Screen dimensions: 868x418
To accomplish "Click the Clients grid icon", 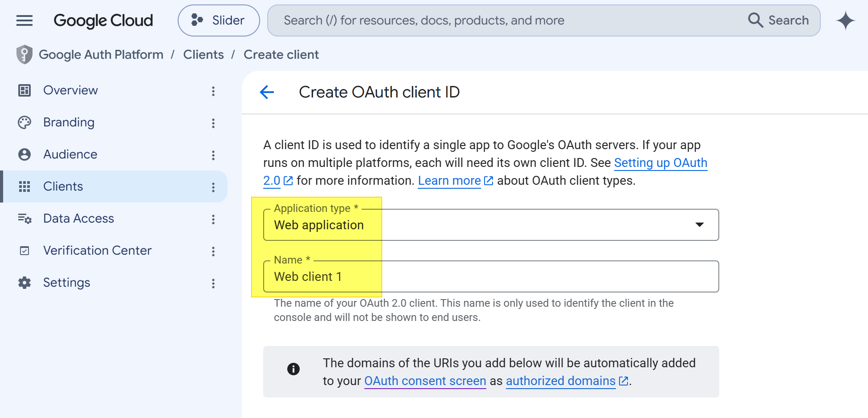I will click(24, 187).
